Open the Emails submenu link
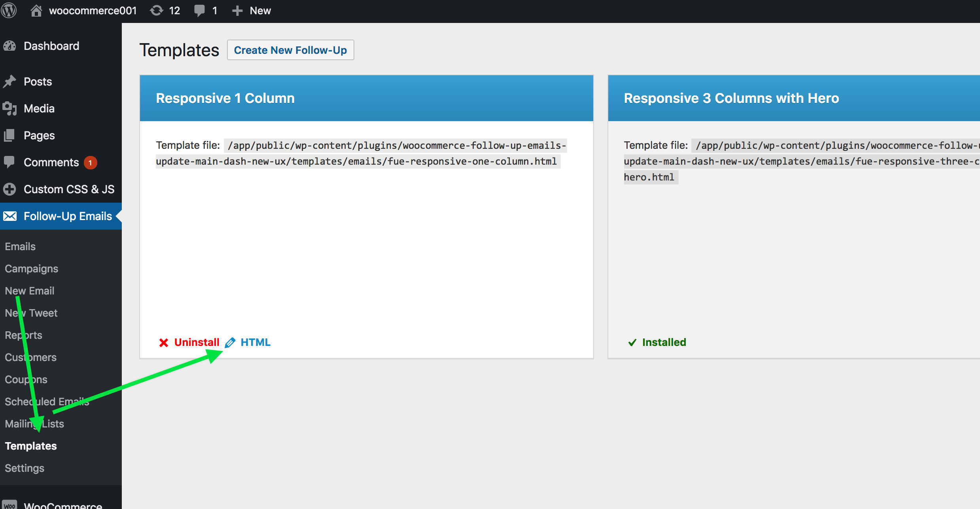This screenshot has width=980, height=509. tap(20, 247)
